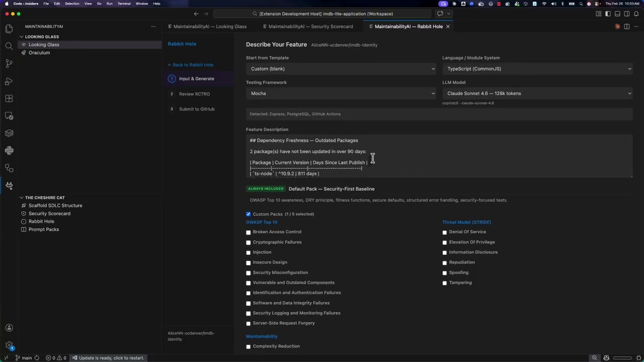This screenshot has height=362, width=644.
Task: Open the Extensions view
Action: (x=9, y=99)
